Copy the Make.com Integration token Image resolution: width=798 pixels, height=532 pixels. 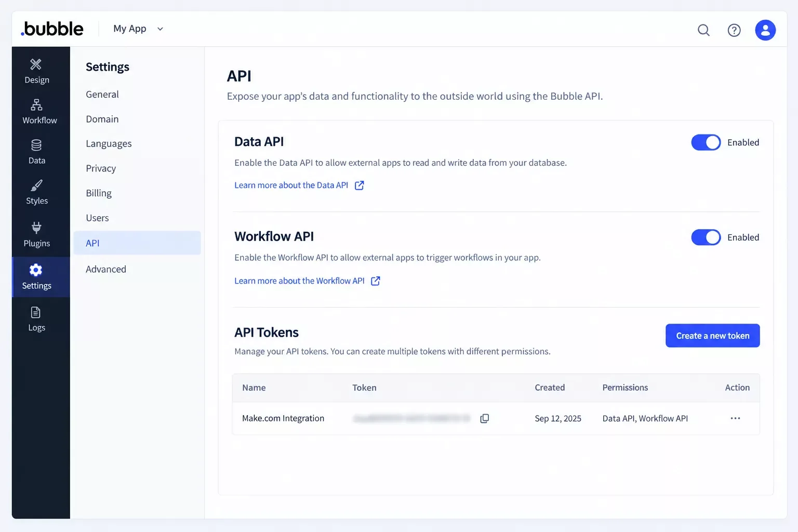click(484, 418)
